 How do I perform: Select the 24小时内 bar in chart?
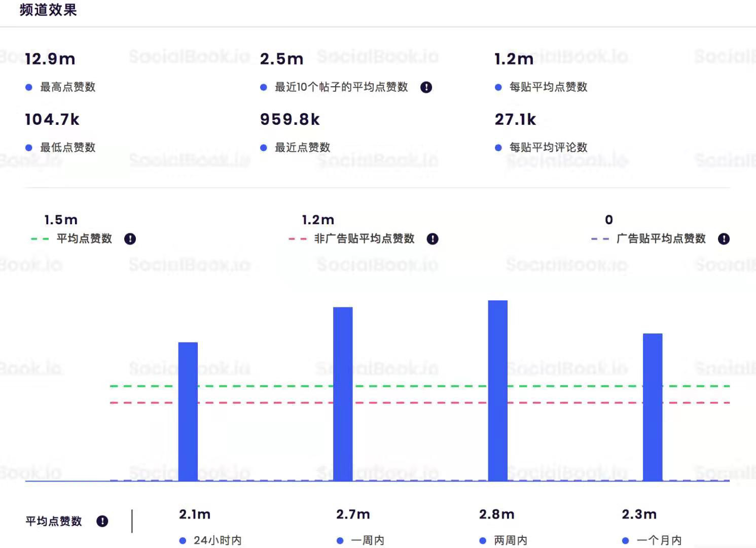tap(188, 412)
